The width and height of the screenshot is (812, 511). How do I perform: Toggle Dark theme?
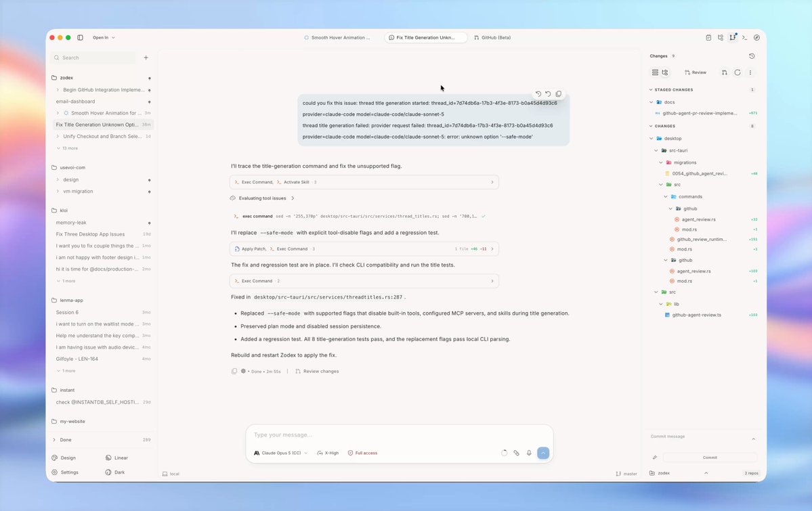(x=115, y=472)
